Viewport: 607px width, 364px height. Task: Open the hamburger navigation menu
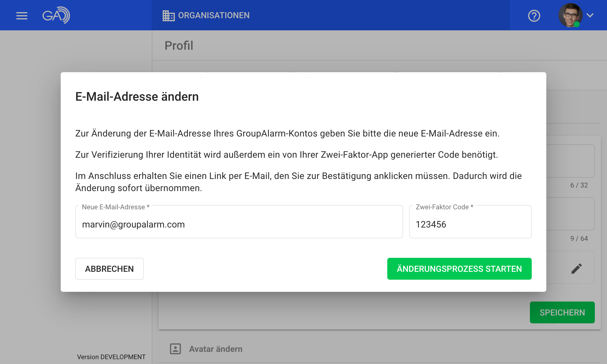point(22,15)
